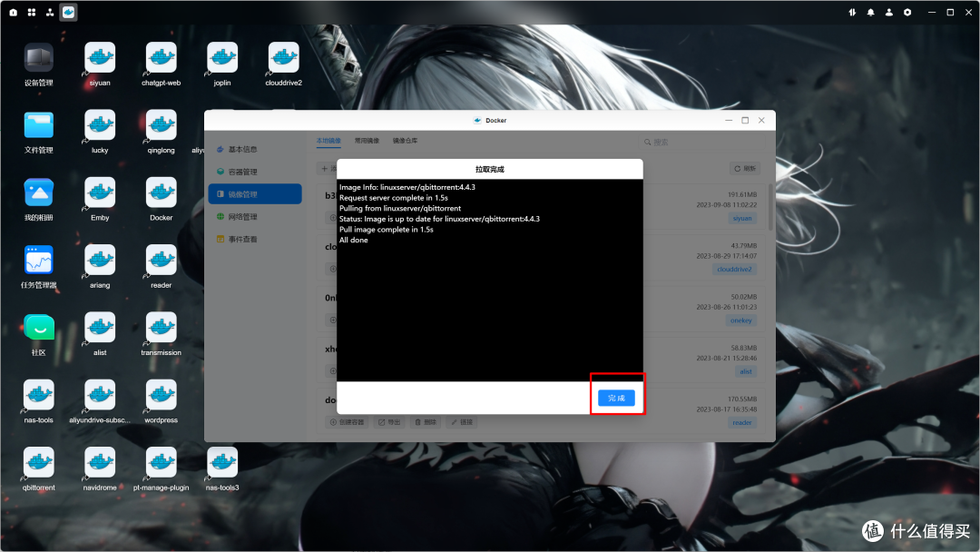Screen dimensions: 980x552
Task: Open the navidrome desktop shortcut
Action: [x=100, y=469]
